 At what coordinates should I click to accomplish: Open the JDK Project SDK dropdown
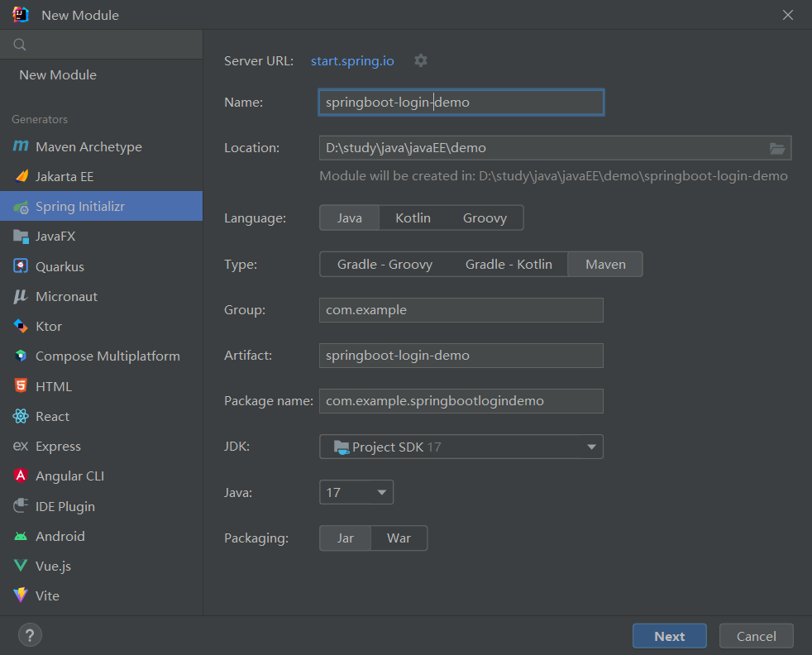pyautogui.click(x=461, y=447)
